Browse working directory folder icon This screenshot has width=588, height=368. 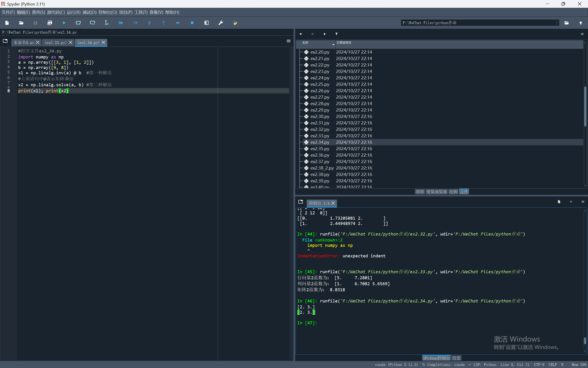[x=566, y=23]
